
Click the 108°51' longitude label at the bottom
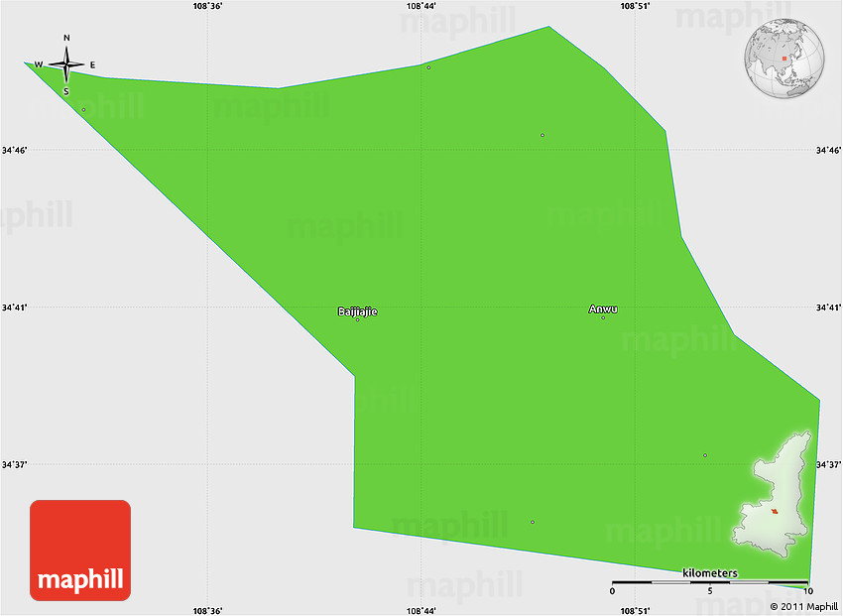tap(635, 610)
